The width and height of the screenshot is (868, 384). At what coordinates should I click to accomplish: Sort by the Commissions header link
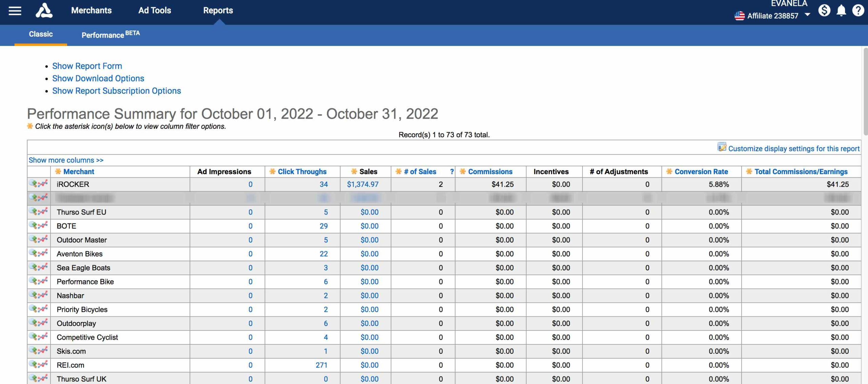pyautogui.click(x=490, y=171)
